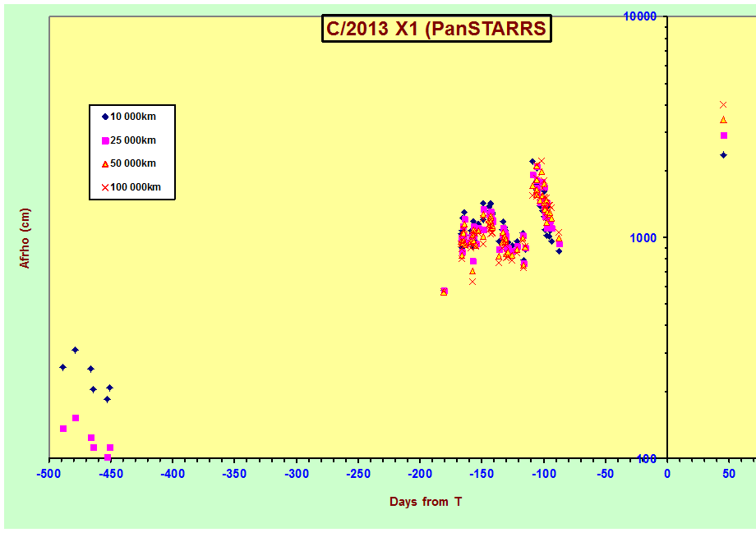Click the 50 x-axis tick label

click(x=729, y=474)
